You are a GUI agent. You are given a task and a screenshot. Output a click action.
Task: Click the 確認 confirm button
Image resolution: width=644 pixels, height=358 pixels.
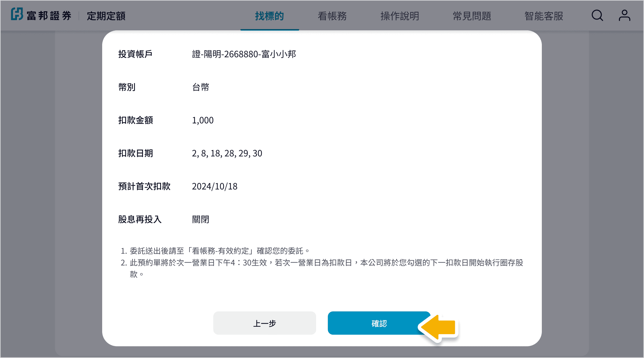coord(379,323)
